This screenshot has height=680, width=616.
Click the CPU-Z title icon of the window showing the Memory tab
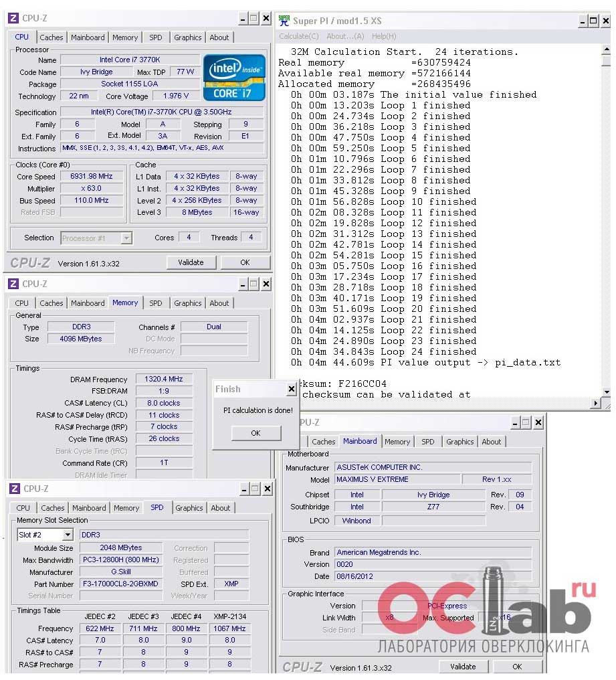click(x=14, y=284)
